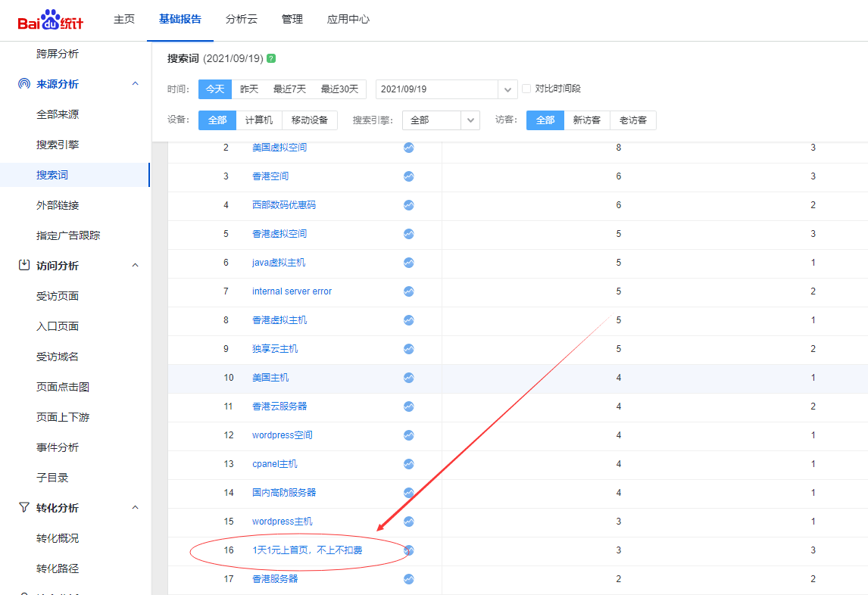
Task: Click the 来源分析 signal icon
Action: coord(23,83)
